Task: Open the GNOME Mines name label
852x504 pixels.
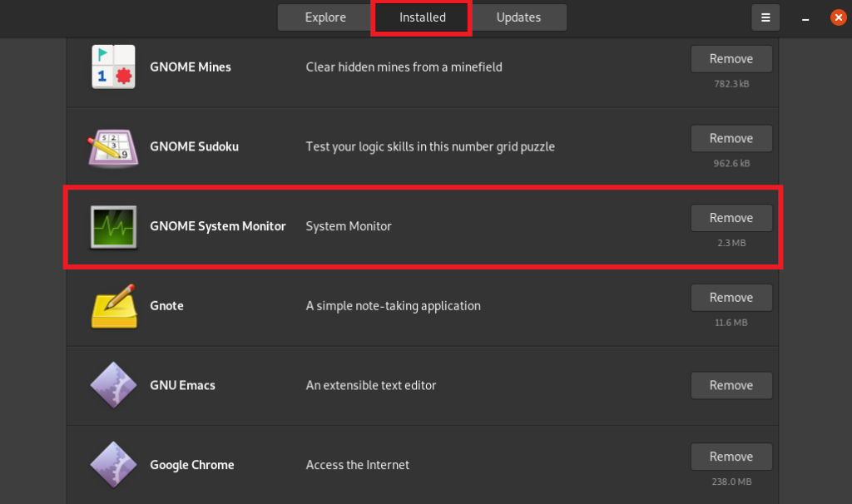Action: (x=191, y=67)
